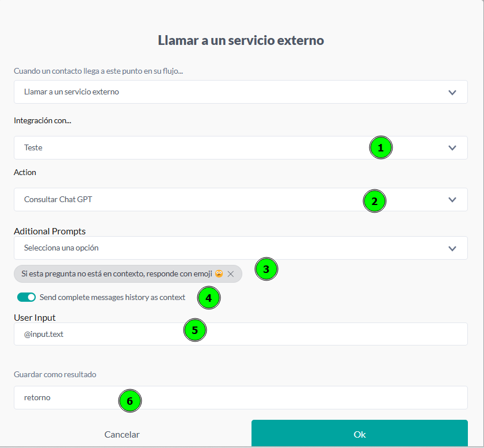The image size is (484, 448).
Task: Click the "Guardar como resultado" label
Action: (x=55, y=374)
